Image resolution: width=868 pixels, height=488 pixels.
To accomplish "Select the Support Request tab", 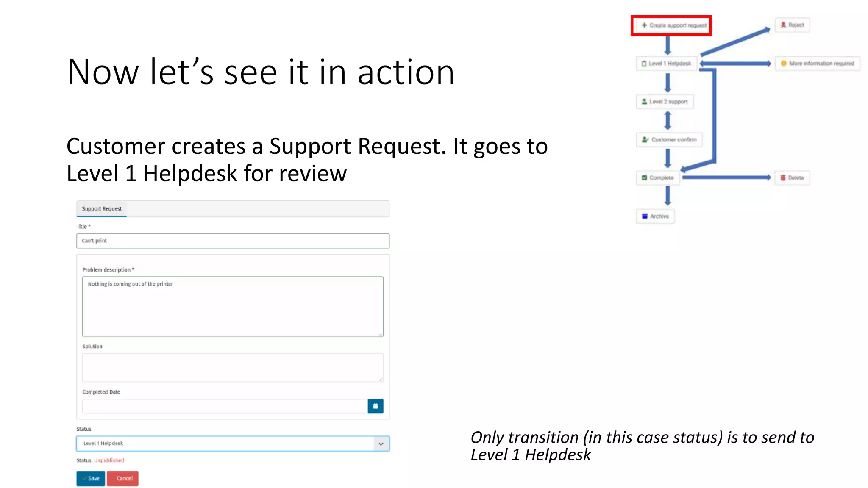I will tap(102, 209).
